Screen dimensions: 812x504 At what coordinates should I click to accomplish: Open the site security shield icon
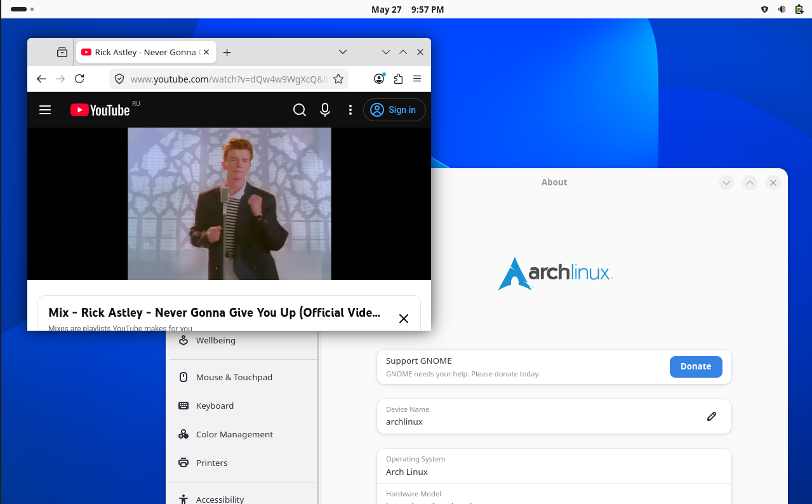tap(119, 79)
